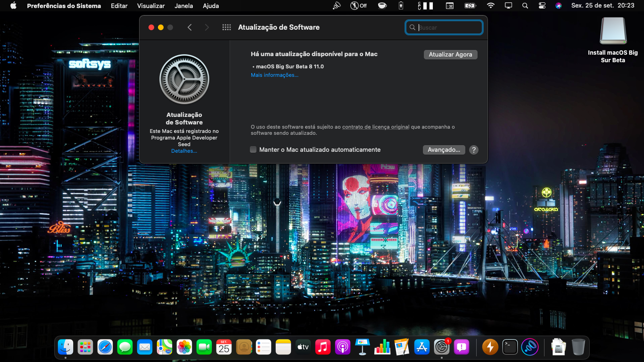Screen dimensions: 644x362
Task: Open Launchpad in the Dock
Action: [x=85, y=347]
